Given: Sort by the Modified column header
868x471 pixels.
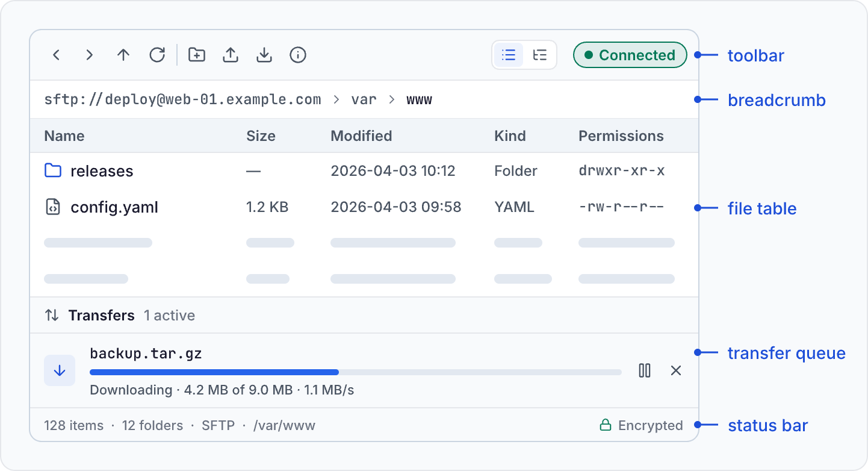Looking at the screenshot, I should coord(361,136).
